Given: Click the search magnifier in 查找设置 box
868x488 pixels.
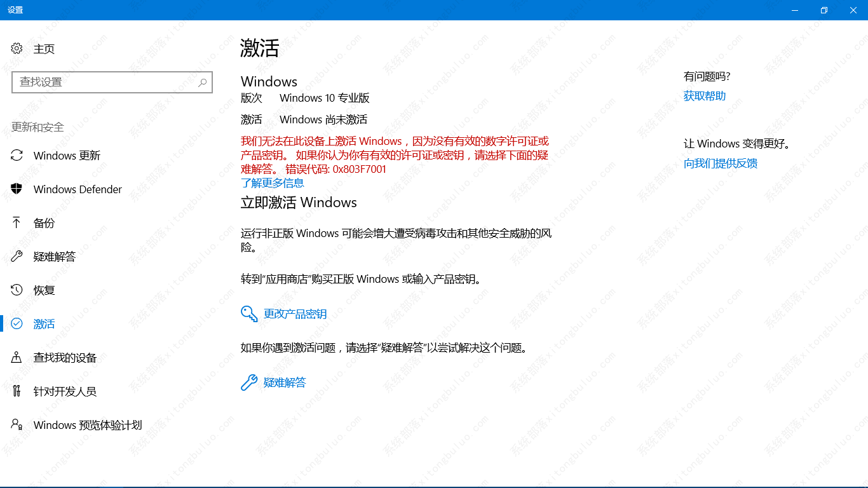Looking at the screenshot, I should click(x=202, y=82).
